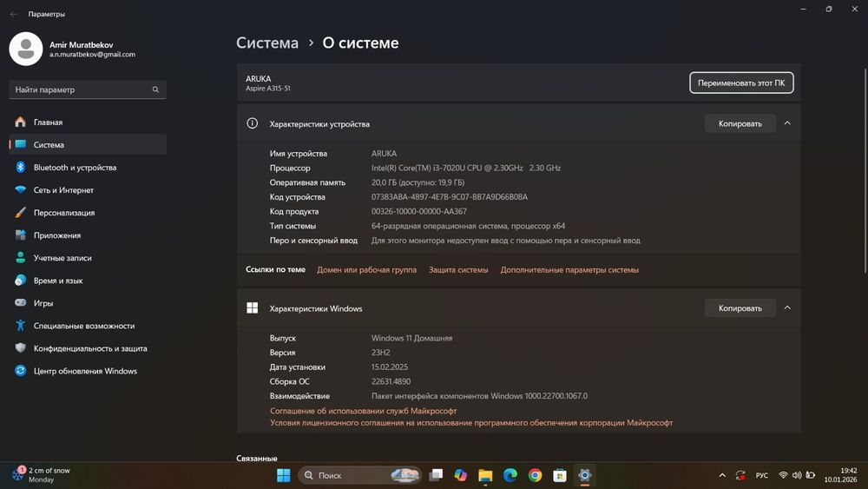
Task: Click the settings page vertical scrollbar
Action: [x=865, y=170]
